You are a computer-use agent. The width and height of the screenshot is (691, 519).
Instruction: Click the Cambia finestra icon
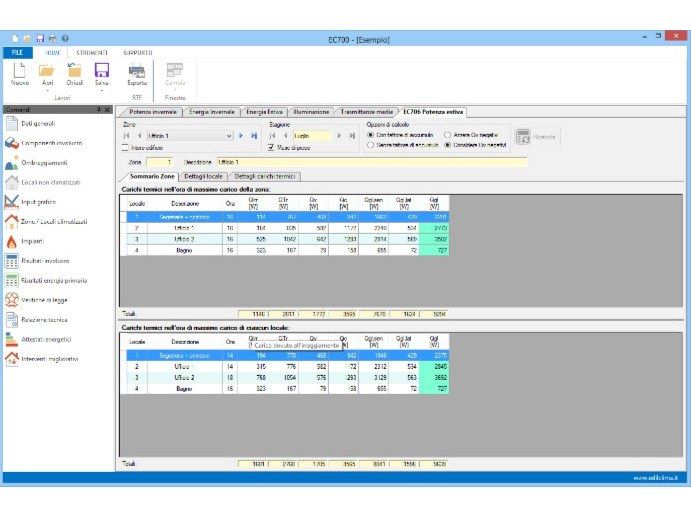click(175, 70)
